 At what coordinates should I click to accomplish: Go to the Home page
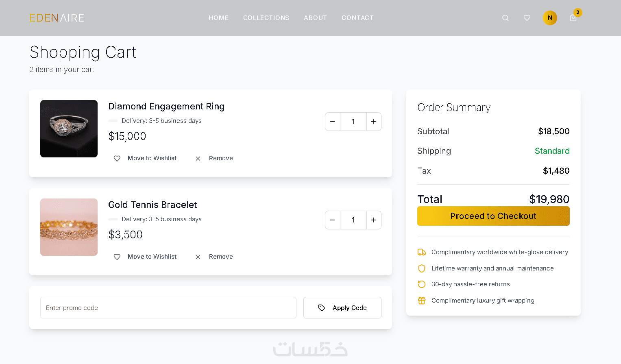218,18
